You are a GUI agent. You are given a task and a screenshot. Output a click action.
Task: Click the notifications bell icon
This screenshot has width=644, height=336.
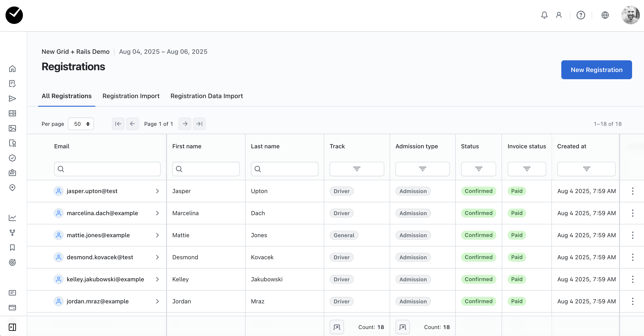pyautogui.click(x=544, y=15)
